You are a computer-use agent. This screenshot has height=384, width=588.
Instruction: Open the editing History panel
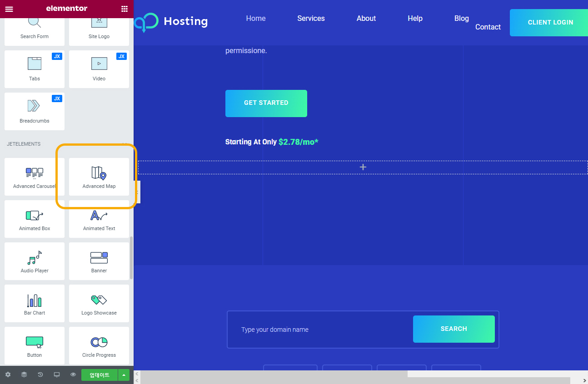[x=40, y=374]
